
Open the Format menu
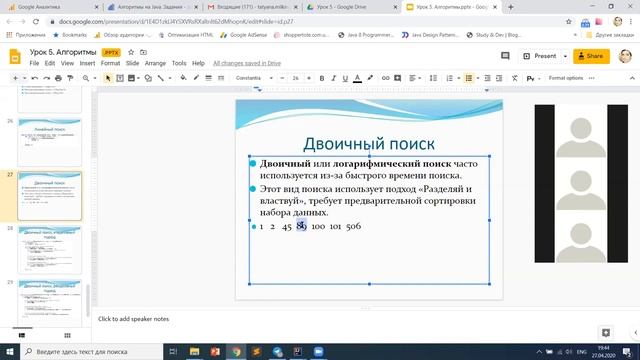(110, 63)
